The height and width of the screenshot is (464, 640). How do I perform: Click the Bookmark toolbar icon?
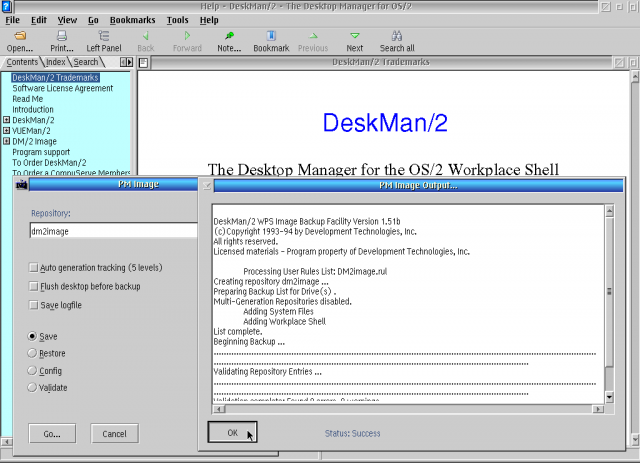click(x=271, y=36)
